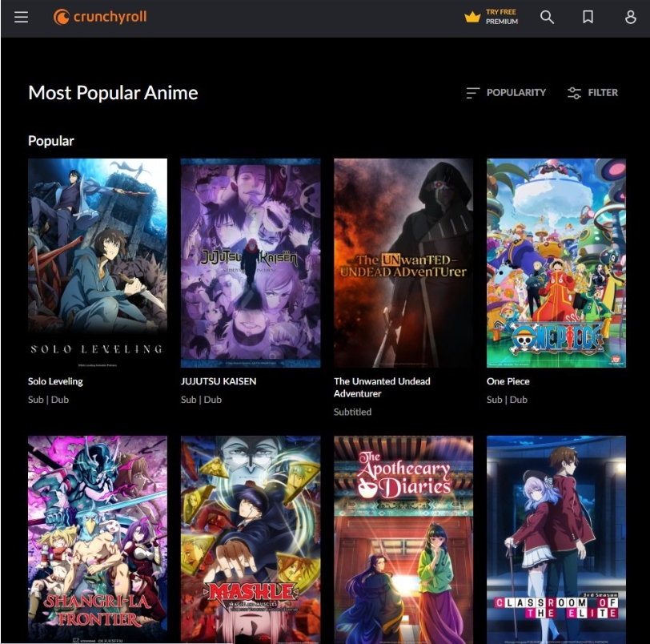Open the watchlist bookmark icon
Screen dimensions: 650x644
588,17
